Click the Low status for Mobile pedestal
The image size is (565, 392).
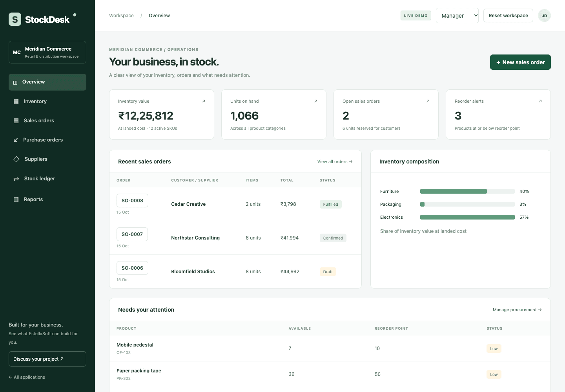click(494, 348)
